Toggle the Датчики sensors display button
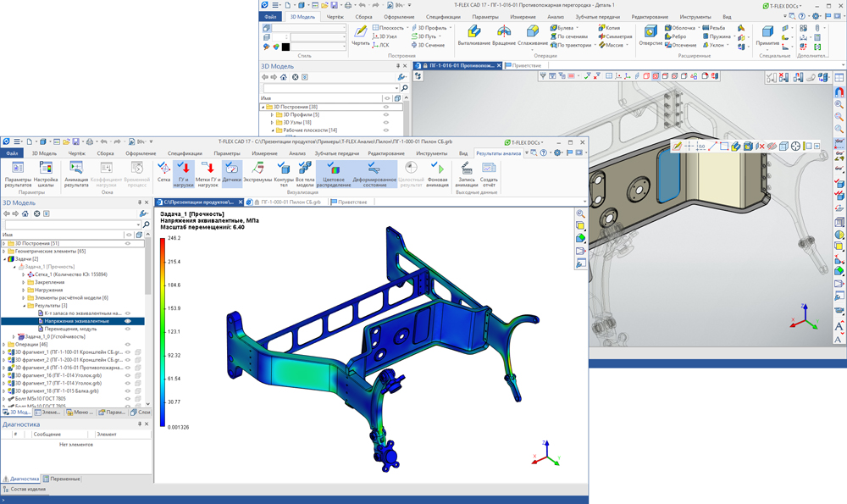 232,172
